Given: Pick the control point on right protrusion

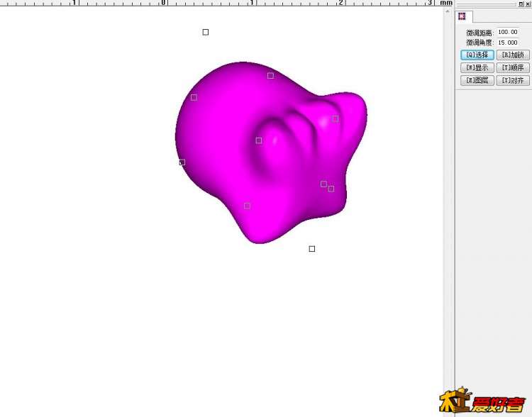Looking at the screenshot, I should (336, 118).
